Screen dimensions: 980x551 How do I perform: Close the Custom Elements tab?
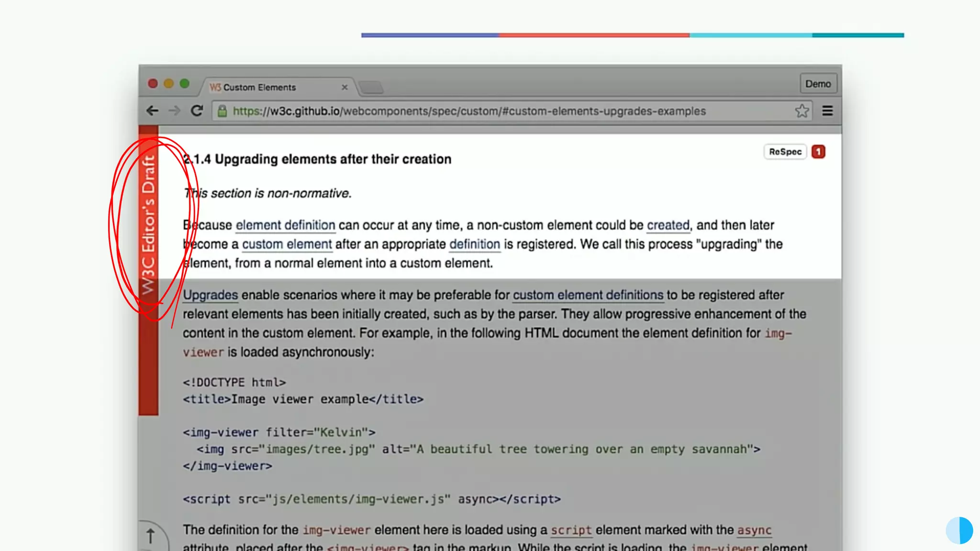pos(345,88)
